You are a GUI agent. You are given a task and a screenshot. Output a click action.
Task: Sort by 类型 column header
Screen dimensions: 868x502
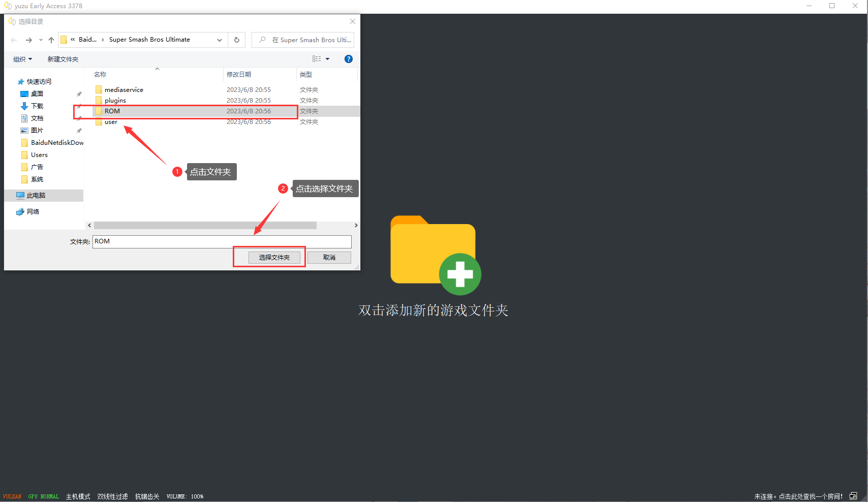click(x=306, y=75)
